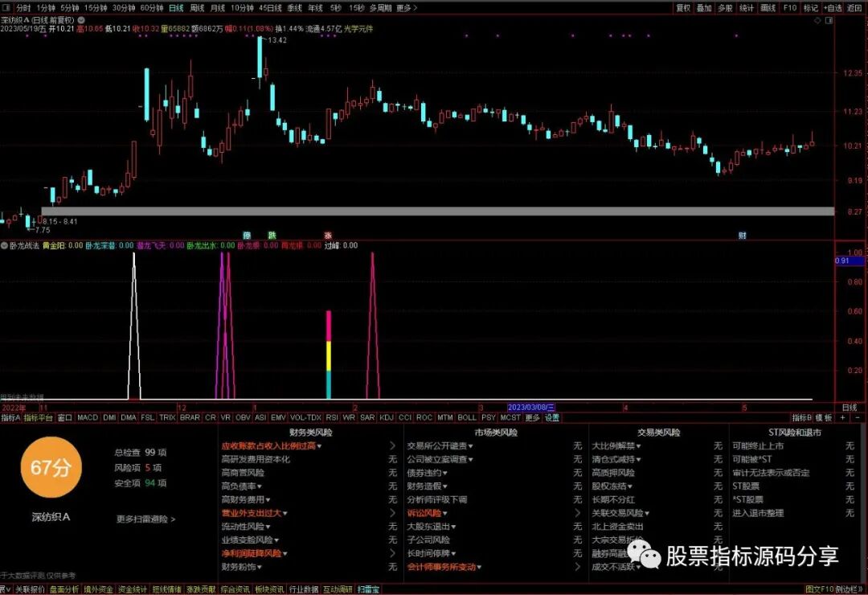Click the plus button beside 模板
Viewport: 868px width, 595px height.
[842, 418]
